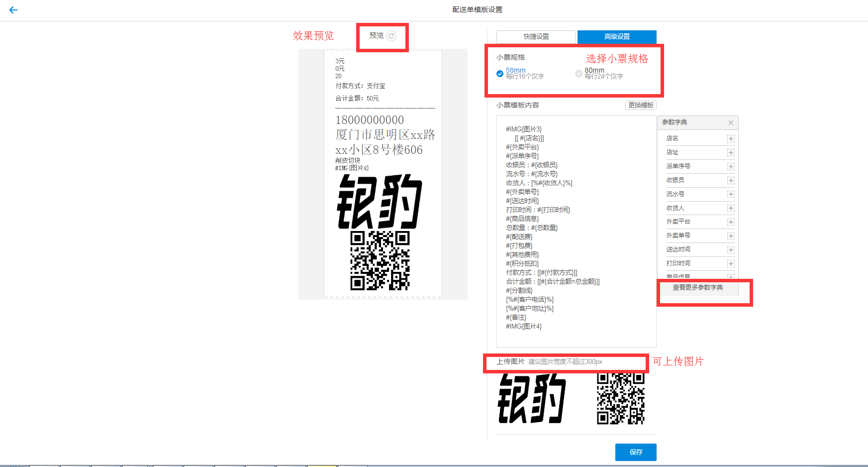Click the #{商品信息} template line

click(x=522, y=219)
